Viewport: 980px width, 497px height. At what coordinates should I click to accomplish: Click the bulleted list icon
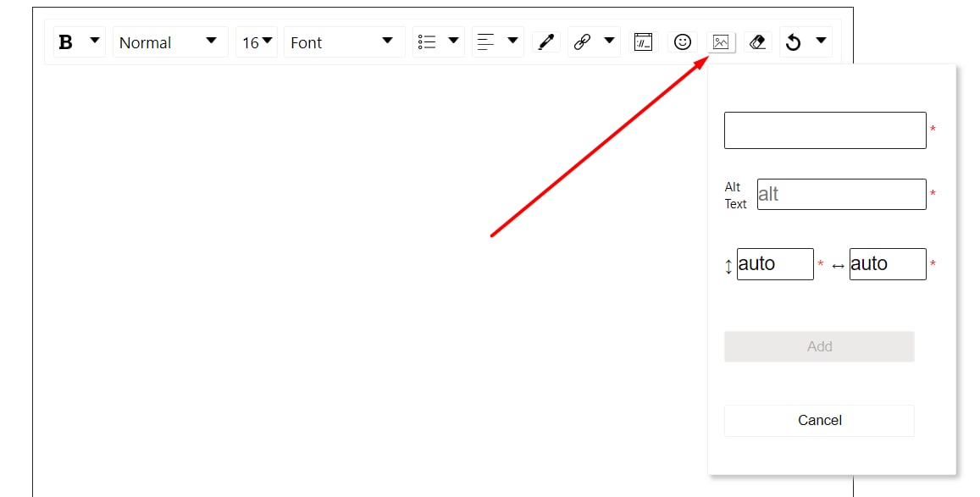tap(427, 41)
